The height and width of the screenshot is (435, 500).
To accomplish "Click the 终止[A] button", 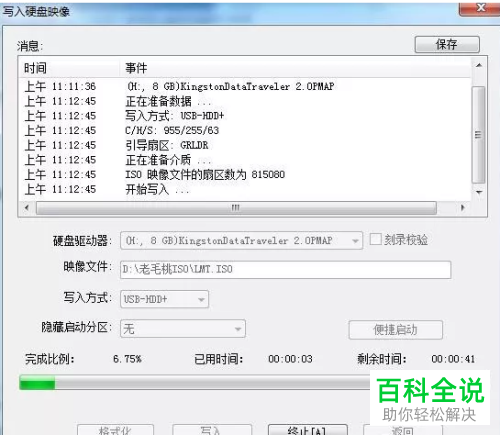I will (308, 430).
